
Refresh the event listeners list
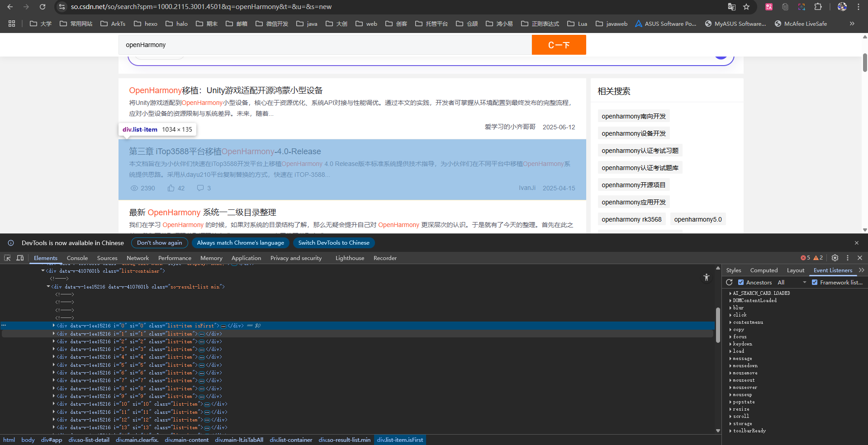click(x=729, y=282)
